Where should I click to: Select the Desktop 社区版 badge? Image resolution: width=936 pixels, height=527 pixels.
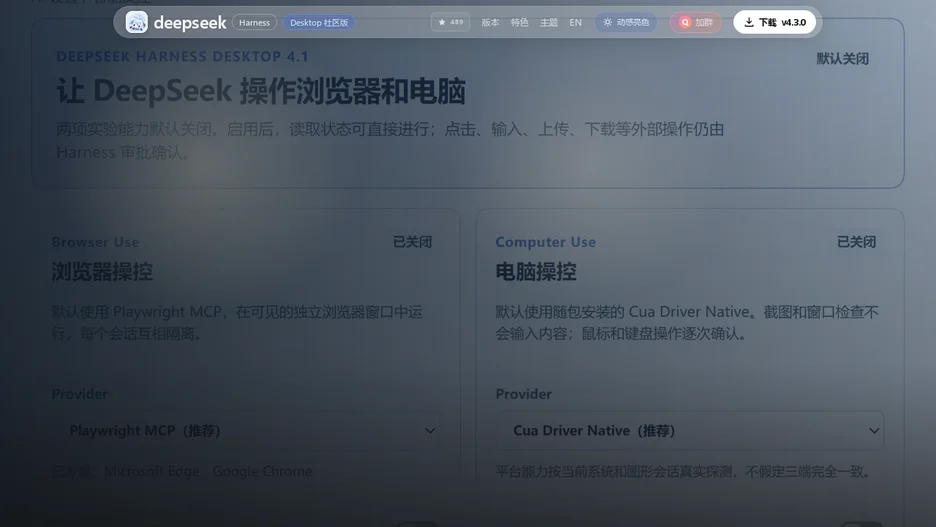[x=319, y=23]
